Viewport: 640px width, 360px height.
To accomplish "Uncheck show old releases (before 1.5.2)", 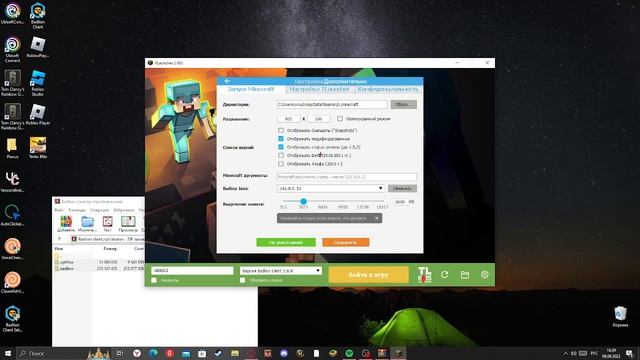I will [x=281, y=147].
